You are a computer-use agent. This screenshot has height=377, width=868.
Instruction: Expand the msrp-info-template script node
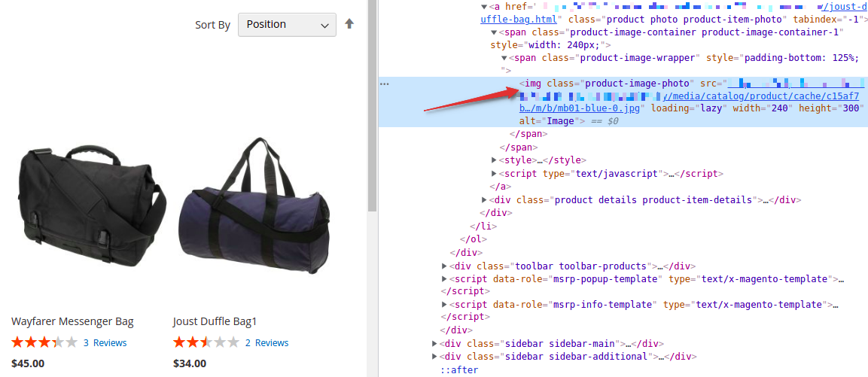click(x=444, y=304)
